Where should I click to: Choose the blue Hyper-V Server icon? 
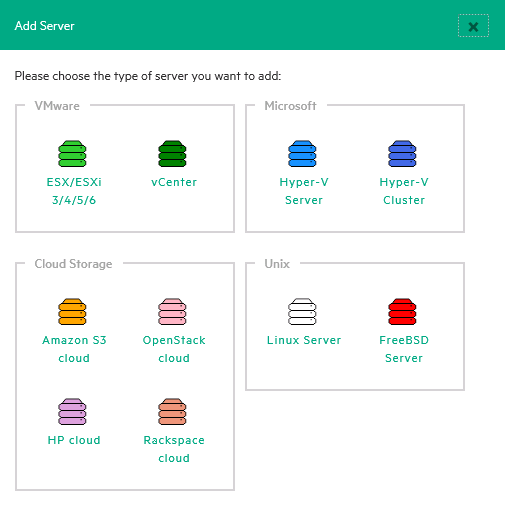pyautogui.click(x=302, y=154)
